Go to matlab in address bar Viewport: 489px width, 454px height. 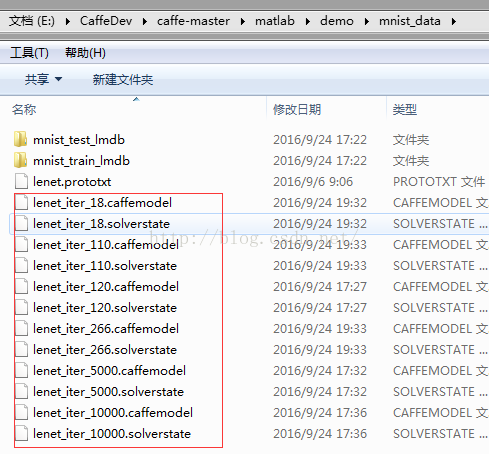click(x=275, y=21)
